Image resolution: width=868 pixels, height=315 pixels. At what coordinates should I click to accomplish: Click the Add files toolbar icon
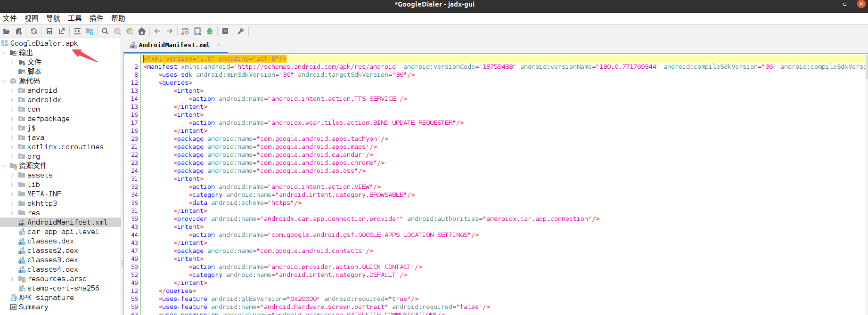point(19,31)
